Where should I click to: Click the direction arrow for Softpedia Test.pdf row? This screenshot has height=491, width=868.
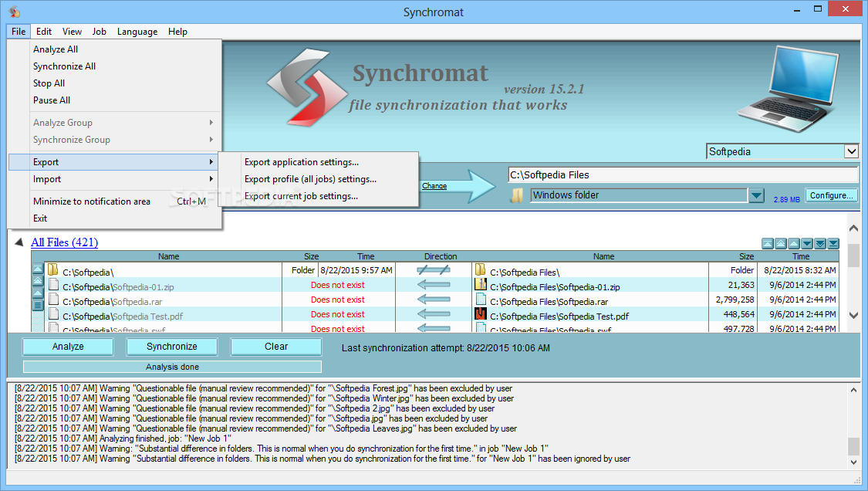(x=434, y=313)
